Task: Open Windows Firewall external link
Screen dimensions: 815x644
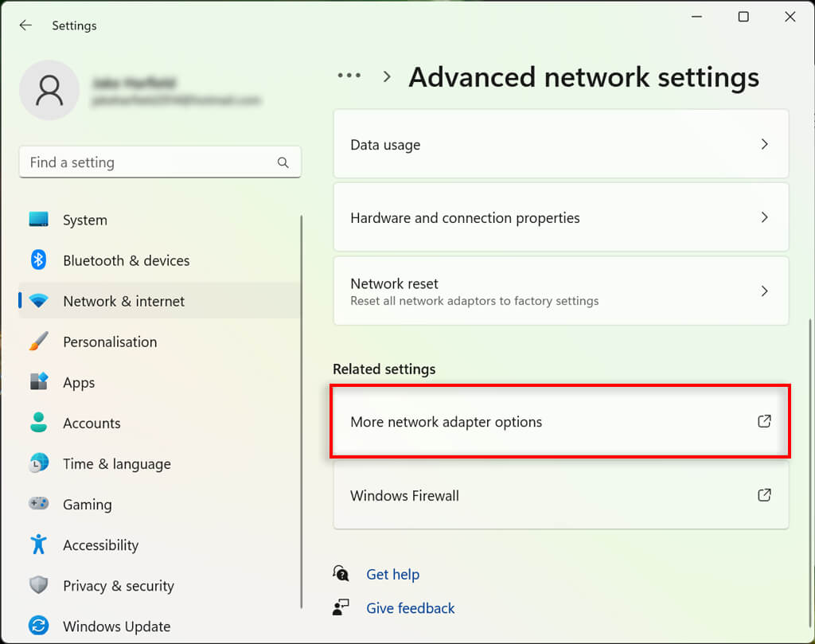Action: click(x=764, y=495)
